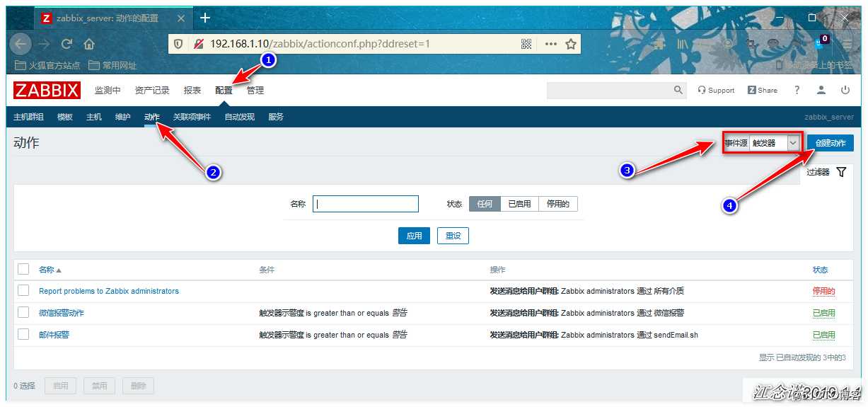Focus the 名称 filter input field
868x407 pixels.
click(x=366, y=204)
